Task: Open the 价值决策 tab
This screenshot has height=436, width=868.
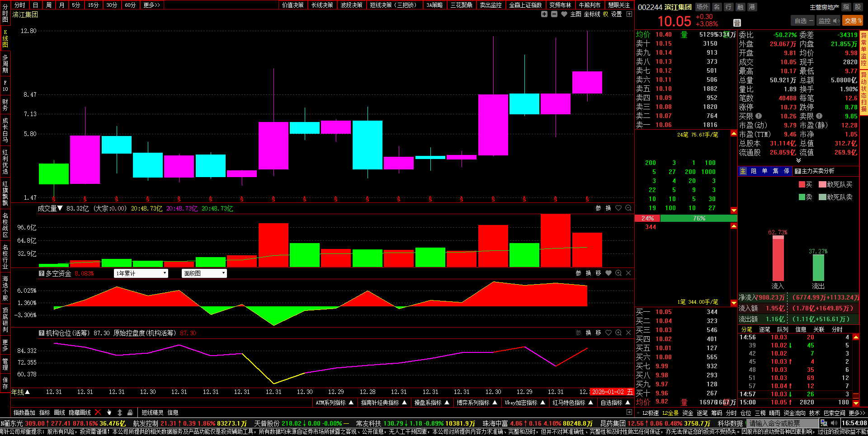Action: [293, 5]
